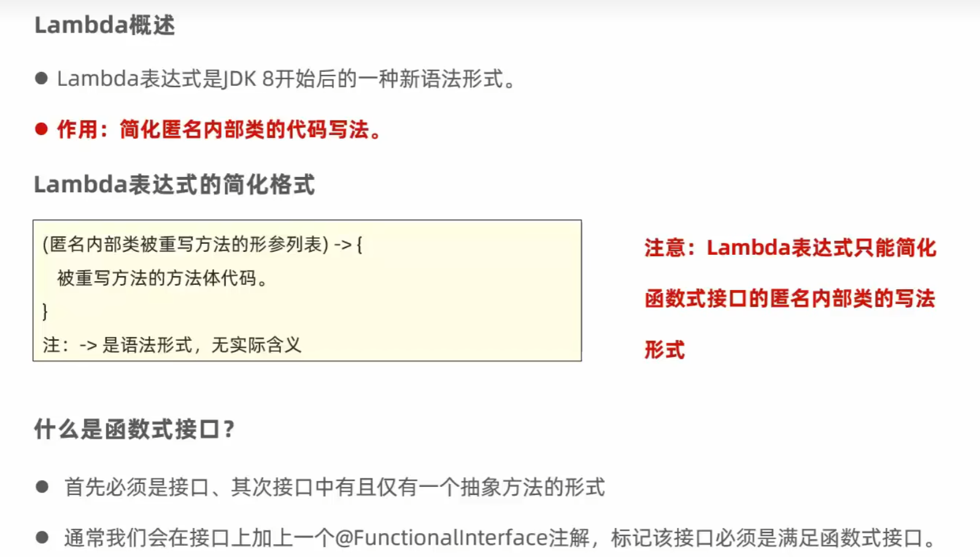Click the red line "函数式接口的匿名内部类的写法"

point(789,298)
